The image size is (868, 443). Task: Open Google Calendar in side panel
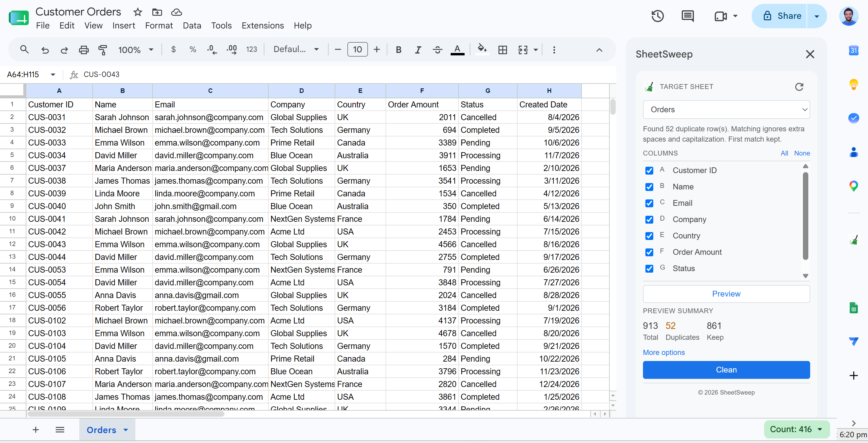tap(853, 51)
